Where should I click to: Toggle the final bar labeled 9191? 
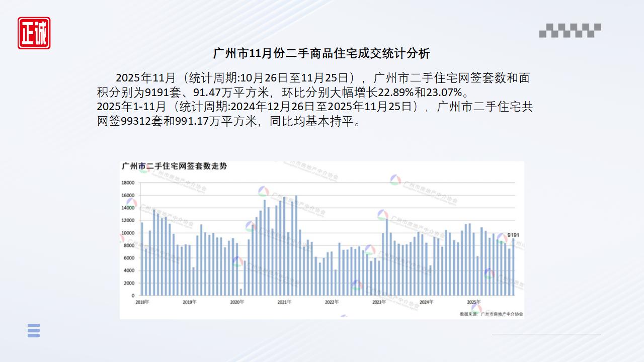[513, 266]
